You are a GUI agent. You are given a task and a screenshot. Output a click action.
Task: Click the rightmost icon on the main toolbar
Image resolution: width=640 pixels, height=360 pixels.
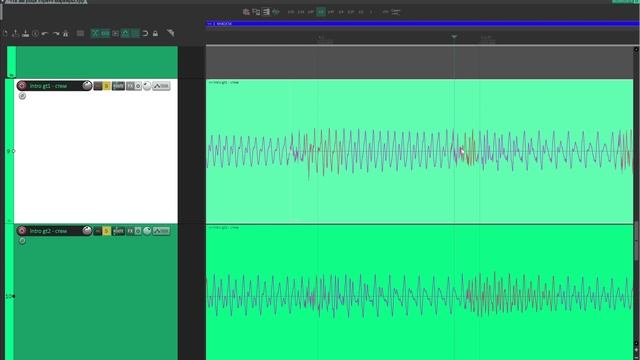coord(171,33)
